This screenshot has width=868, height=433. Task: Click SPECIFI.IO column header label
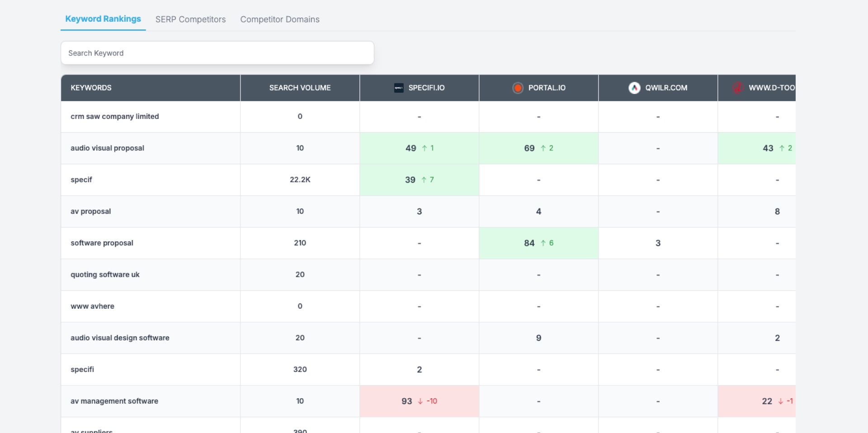(x=426, y=88)
